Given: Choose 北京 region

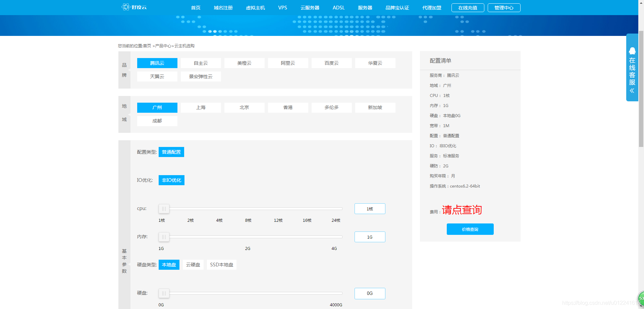Looking at the screenshot, I should [x=244, y=107].
